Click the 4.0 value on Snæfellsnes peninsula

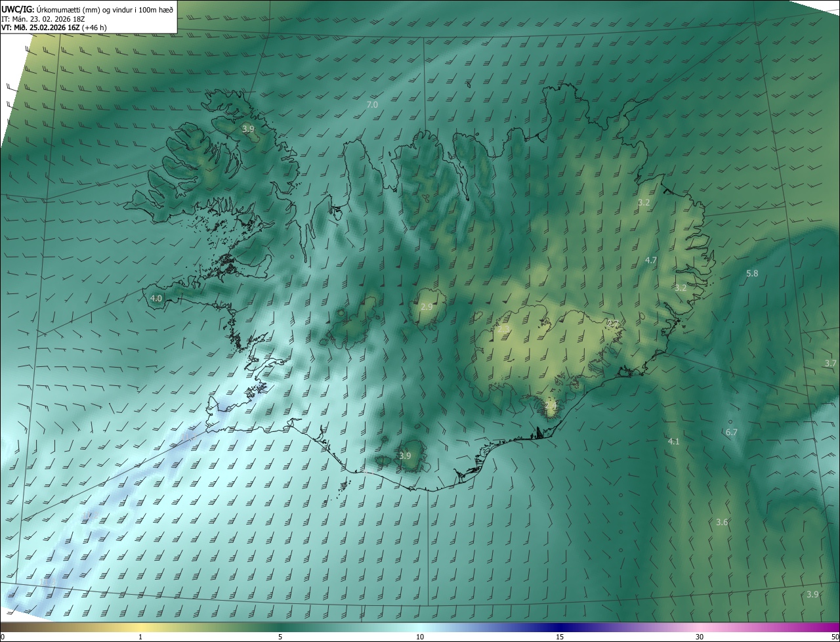click(156, 298)
